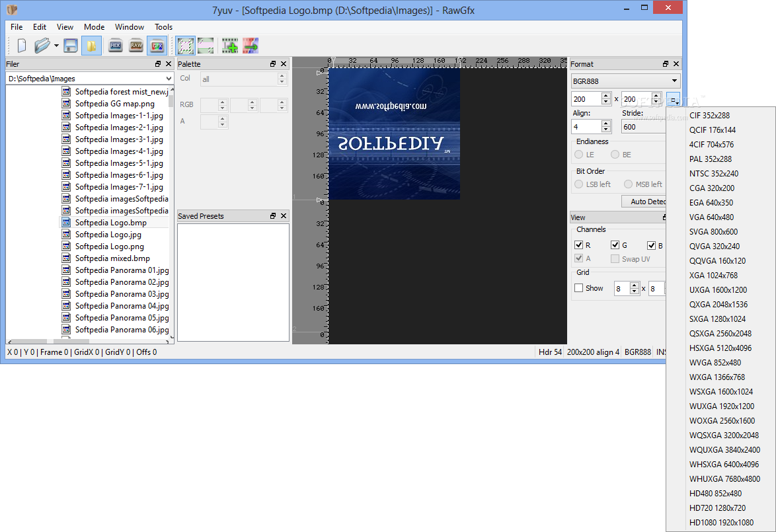Toggle the Swap UV checkbox
The height and width of the screenshot is (532, 776).
[615, 259]
